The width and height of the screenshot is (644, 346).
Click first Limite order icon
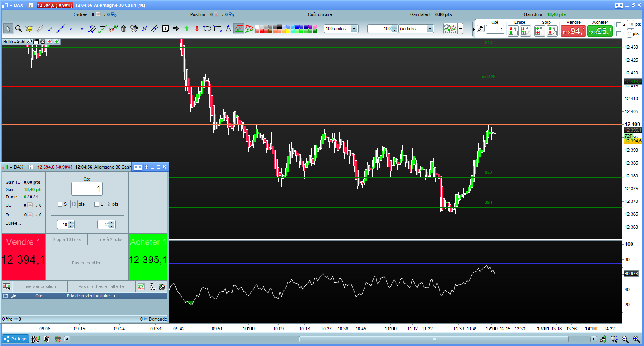[x=513, y=31]
